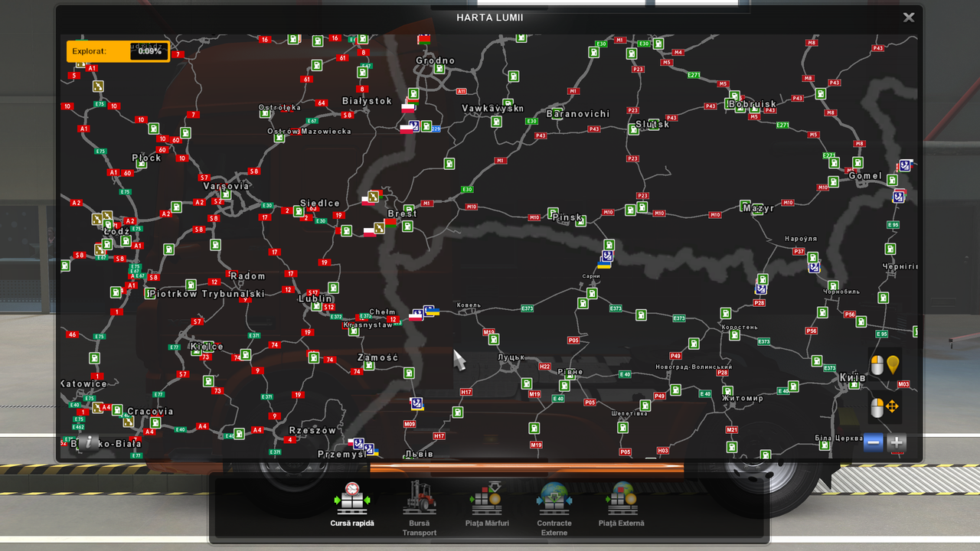This screenshot has width=980, height=551.
Task: Click the Varsovia city label
Action: (x=226, y=186)
